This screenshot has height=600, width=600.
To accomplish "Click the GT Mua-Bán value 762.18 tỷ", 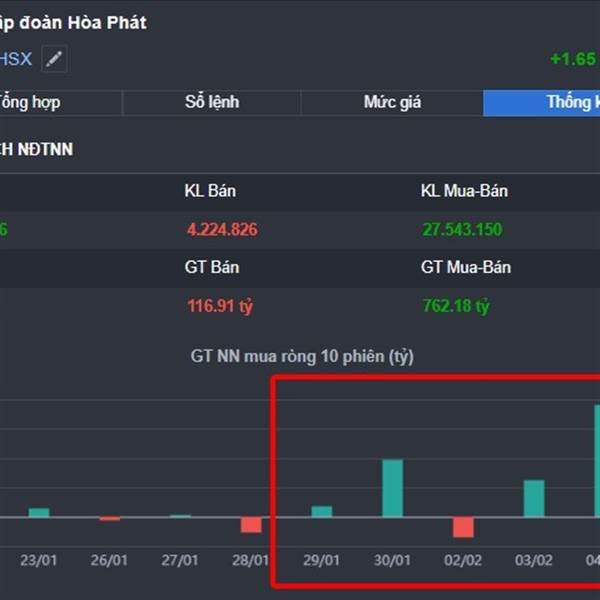I will coord(456,306).
